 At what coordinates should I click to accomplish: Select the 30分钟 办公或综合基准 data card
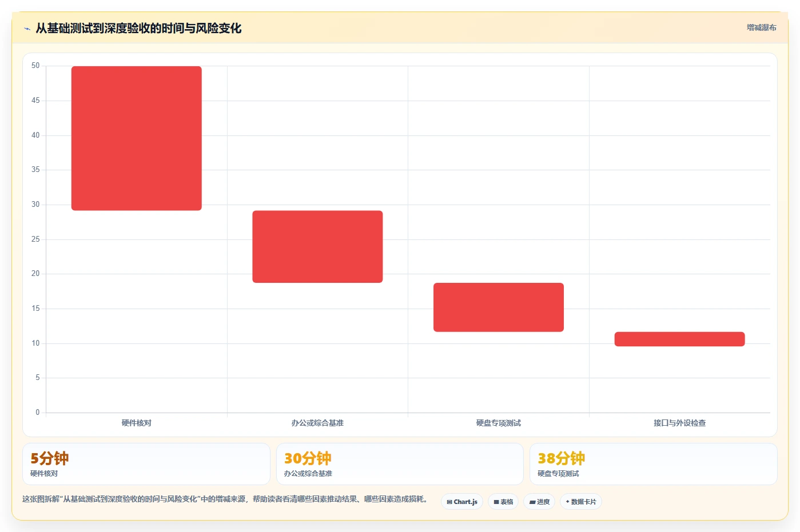tap(400, 464)
